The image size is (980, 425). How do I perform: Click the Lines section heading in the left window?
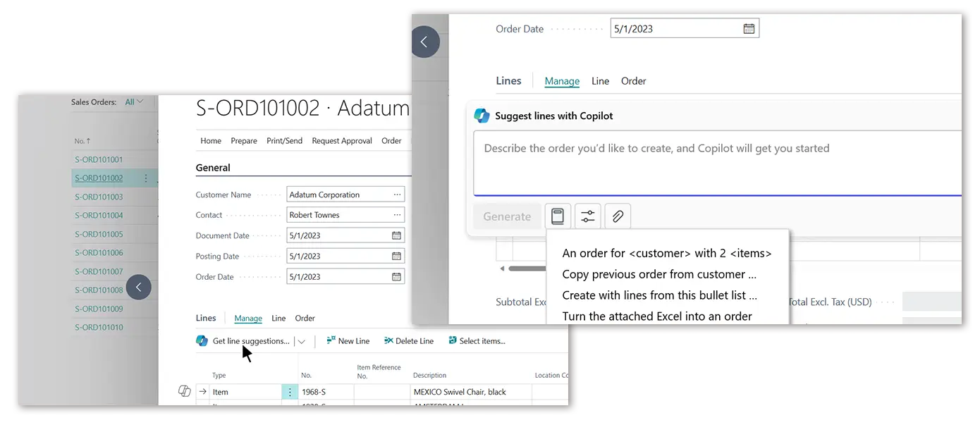coord(206,318)
